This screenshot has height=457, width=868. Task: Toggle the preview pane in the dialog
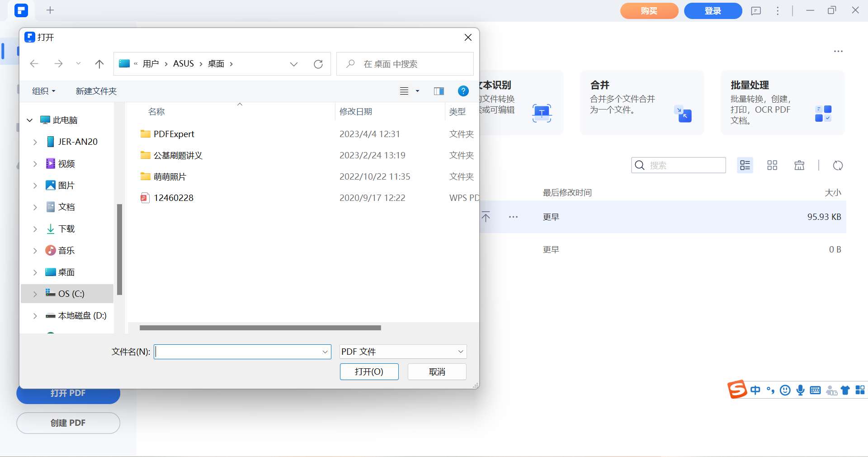pos(438,91)
